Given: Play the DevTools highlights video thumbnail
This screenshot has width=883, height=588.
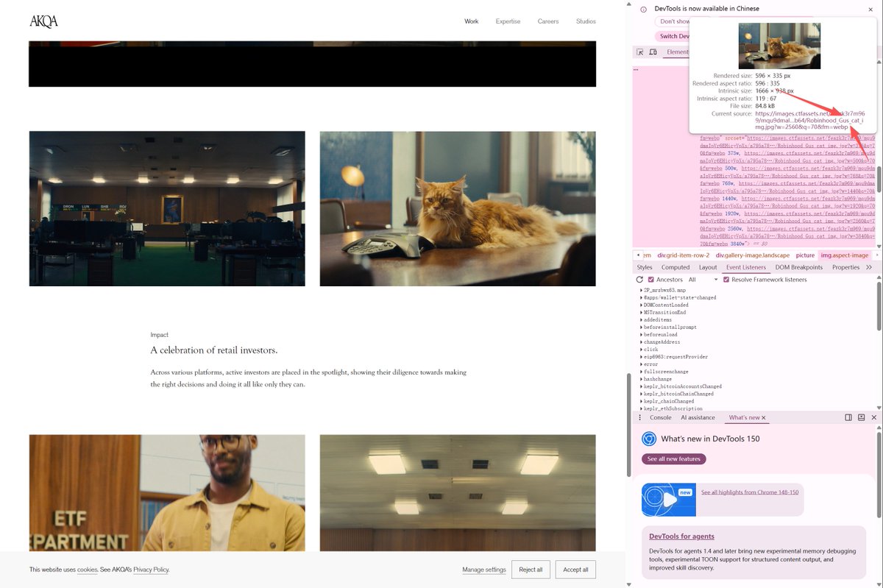Looking at the screenshot, I should [x=668, y=500].
